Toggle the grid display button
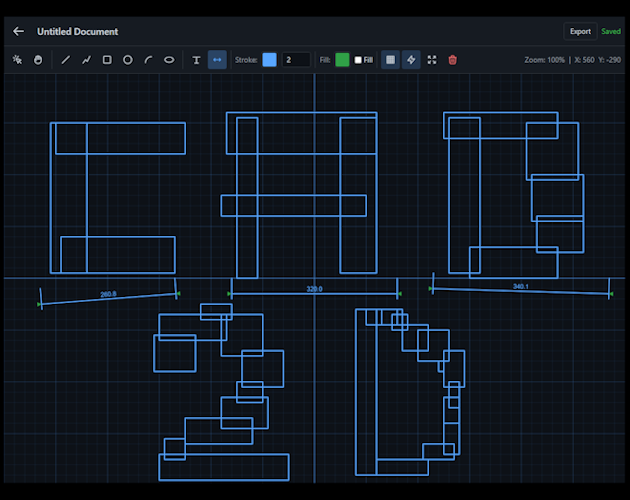This screenshot has height=500, width=630. (x=390, y=60)
